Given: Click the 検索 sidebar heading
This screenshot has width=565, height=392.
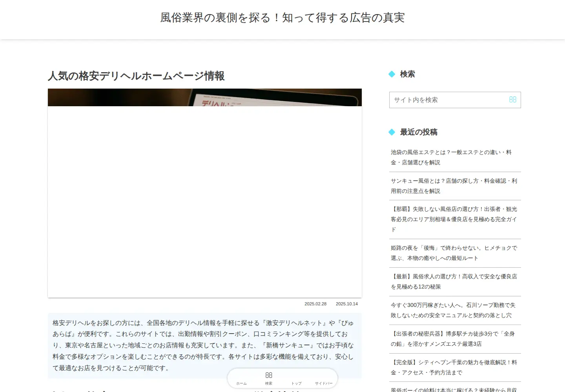Looking at the screenshot, I should point(407,74).
